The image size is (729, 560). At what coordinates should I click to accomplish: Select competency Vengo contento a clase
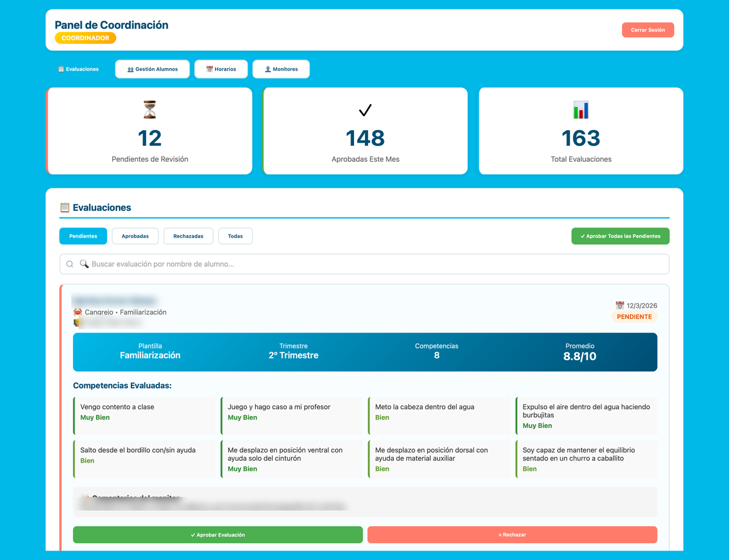click(x=144, y=415)
